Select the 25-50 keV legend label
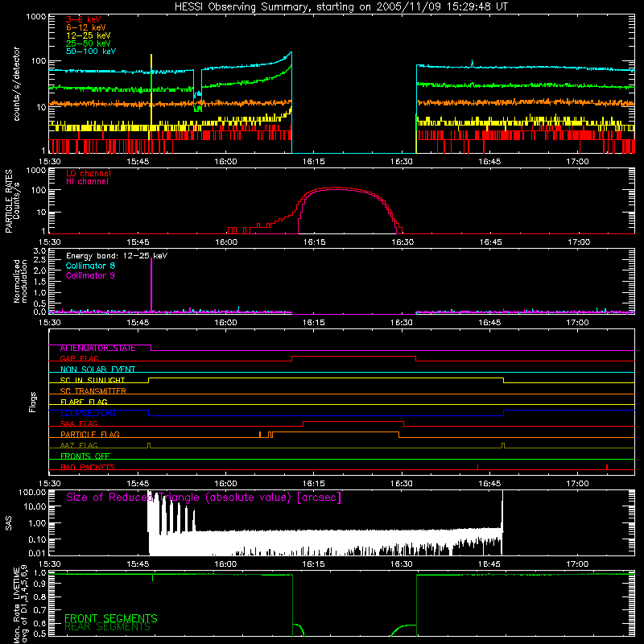Image resolution: width=644 pixels, height=644 pixels. [x=89, y=43]
